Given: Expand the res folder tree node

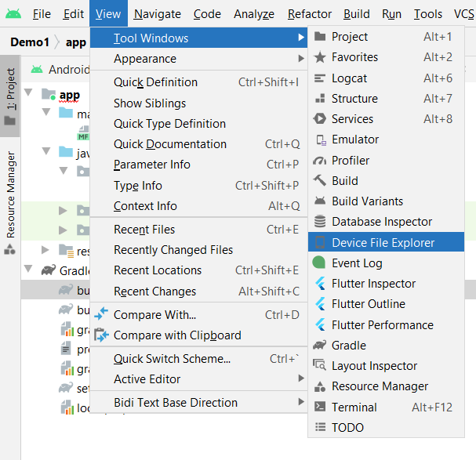Looking at the screenshot, I should click(x=45, y=250).
